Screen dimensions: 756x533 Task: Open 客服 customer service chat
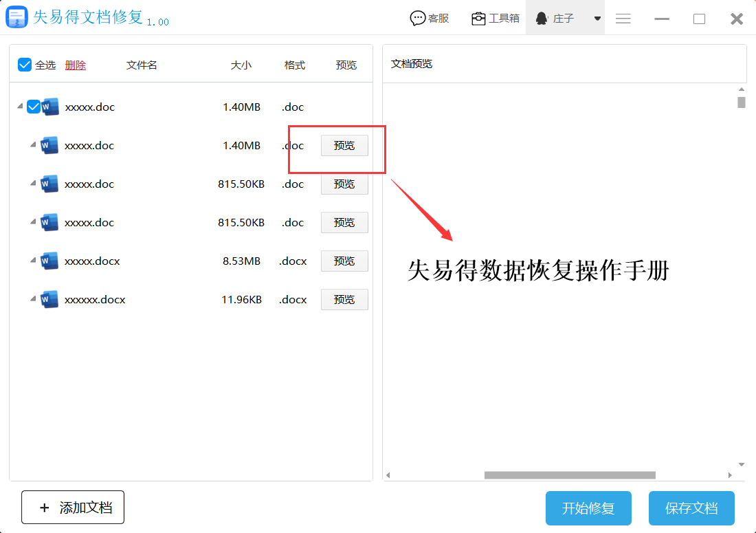[429, 19]
